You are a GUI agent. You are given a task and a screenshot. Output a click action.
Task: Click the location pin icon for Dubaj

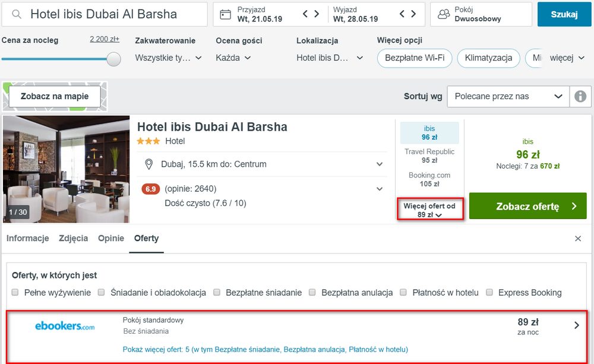[x=149, y=164]
